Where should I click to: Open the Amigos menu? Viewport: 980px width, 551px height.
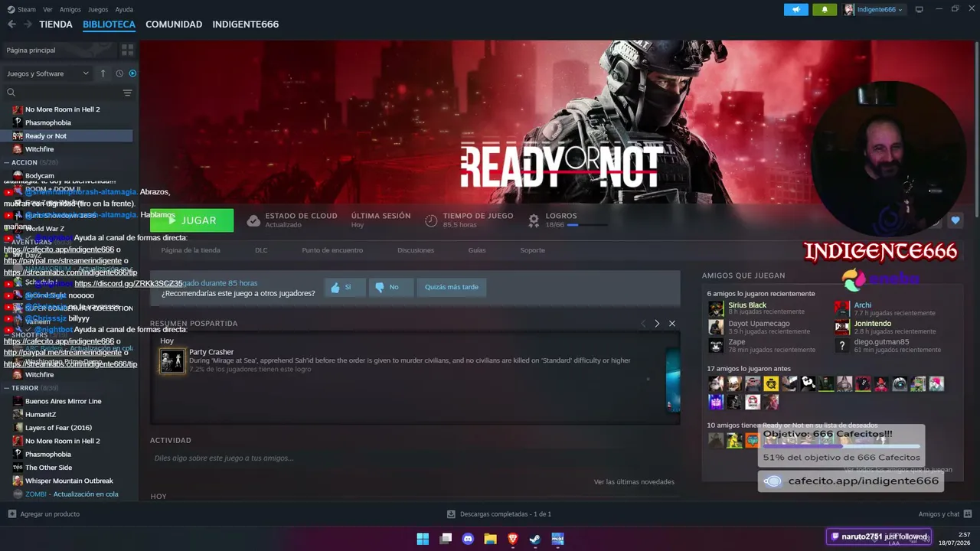[x=70, y=9]
